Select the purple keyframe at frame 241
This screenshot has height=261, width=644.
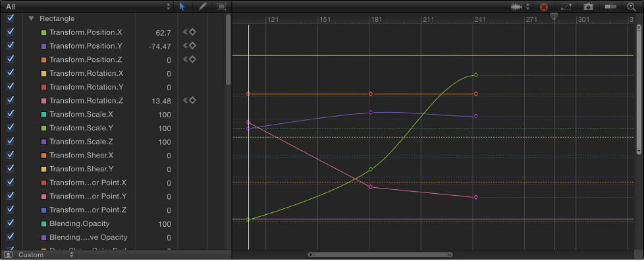pos(475,116)
